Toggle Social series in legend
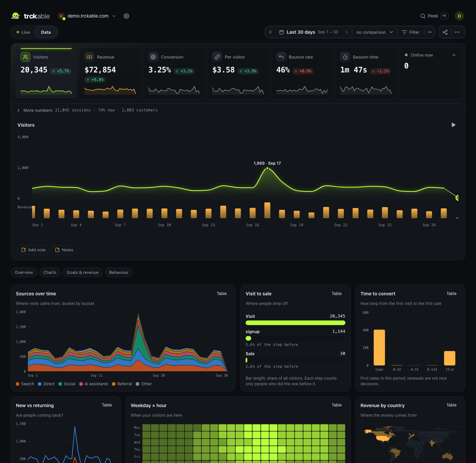The height and width of the screenshot is (463, 476). (x=67, y=384)
